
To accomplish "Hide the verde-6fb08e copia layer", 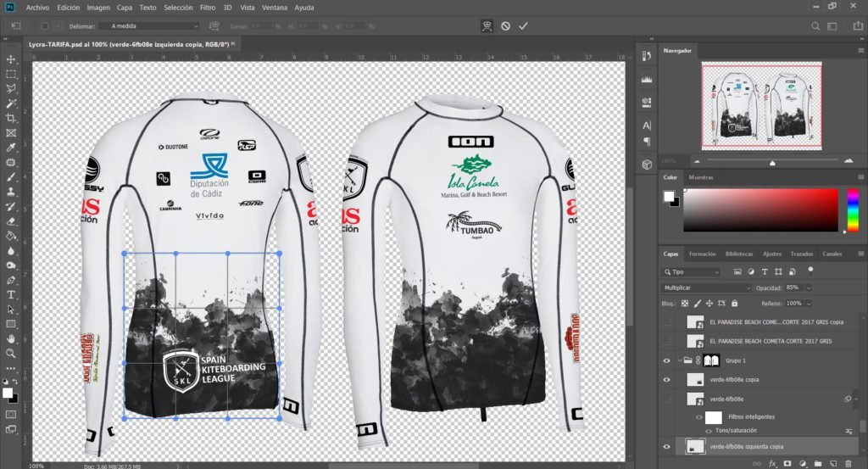I will click(x=666, y=380).
